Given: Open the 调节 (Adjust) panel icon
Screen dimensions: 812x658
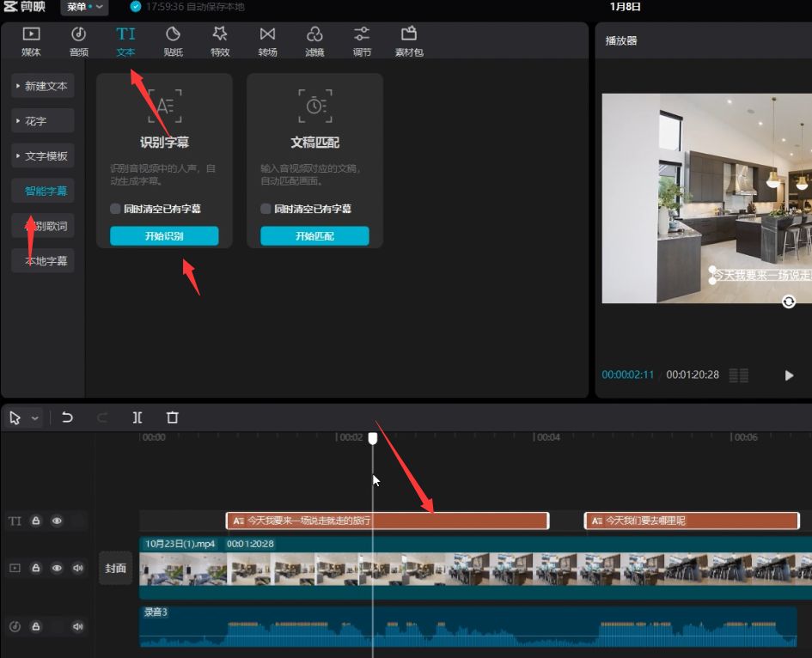Looking at the screenshot, I should (362, 40).
